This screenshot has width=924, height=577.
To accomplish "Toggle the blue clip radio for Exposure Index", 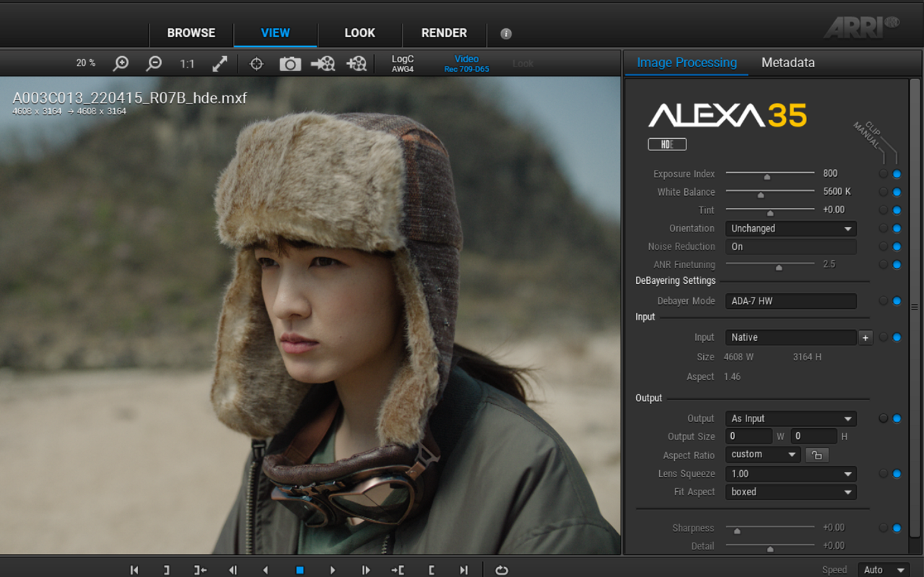I will pyautogui.click(x=897, y=174).
